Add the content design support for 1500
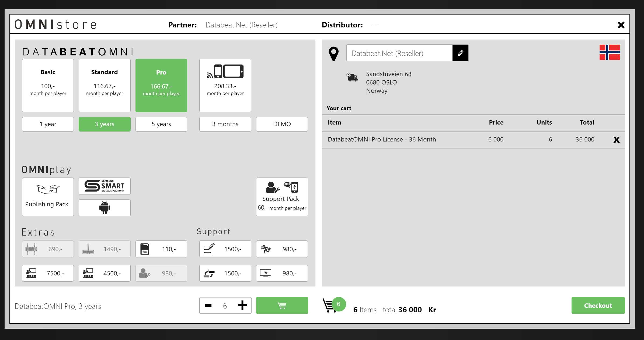The image size is (644, 340). point(225,249)
